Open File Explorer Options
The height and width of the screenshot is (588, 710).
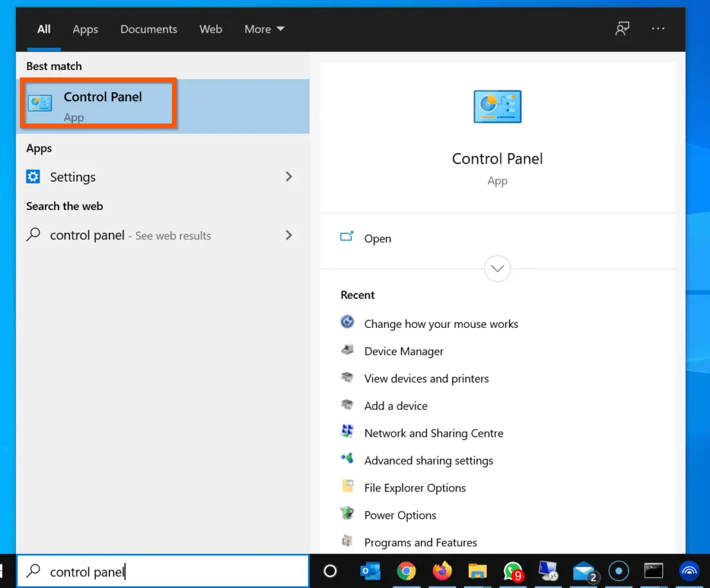(x=415, y=487)
